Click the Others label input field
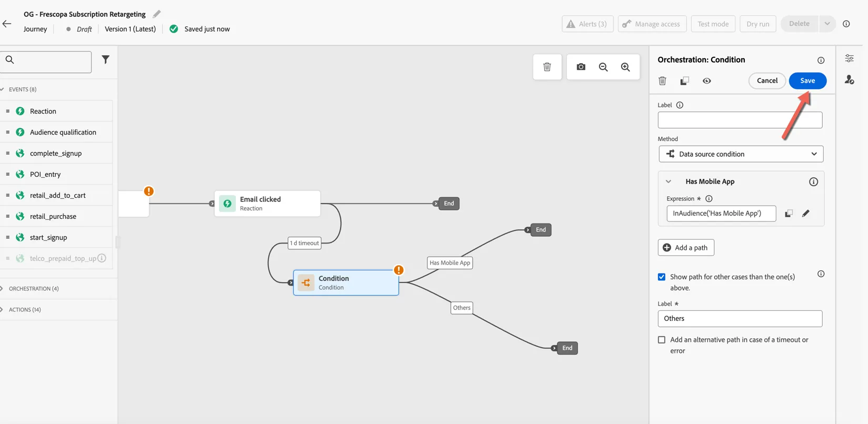The image size is (868, 424). (740, 319)
